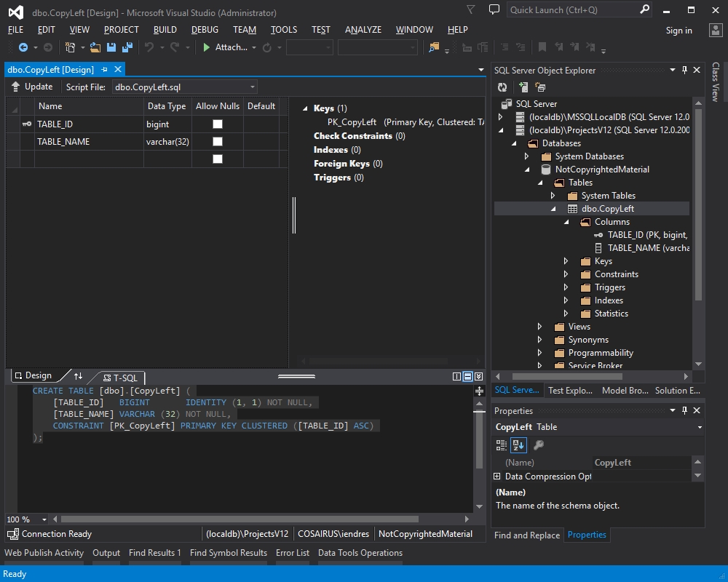Viewport: 728px width, 582px height.
Task: Close the dbo.CopyLeft design tab
Action: coord(118,69)
